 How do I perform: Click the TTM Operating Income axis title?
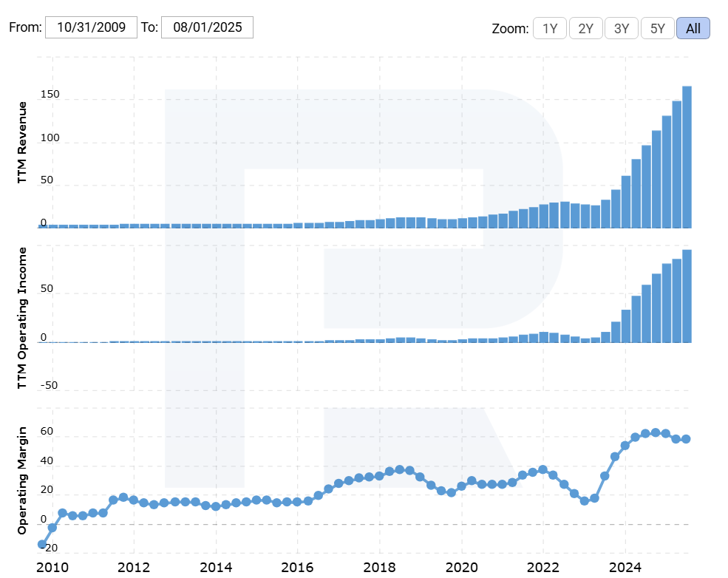pyautogui.click(x=22, y=318)
